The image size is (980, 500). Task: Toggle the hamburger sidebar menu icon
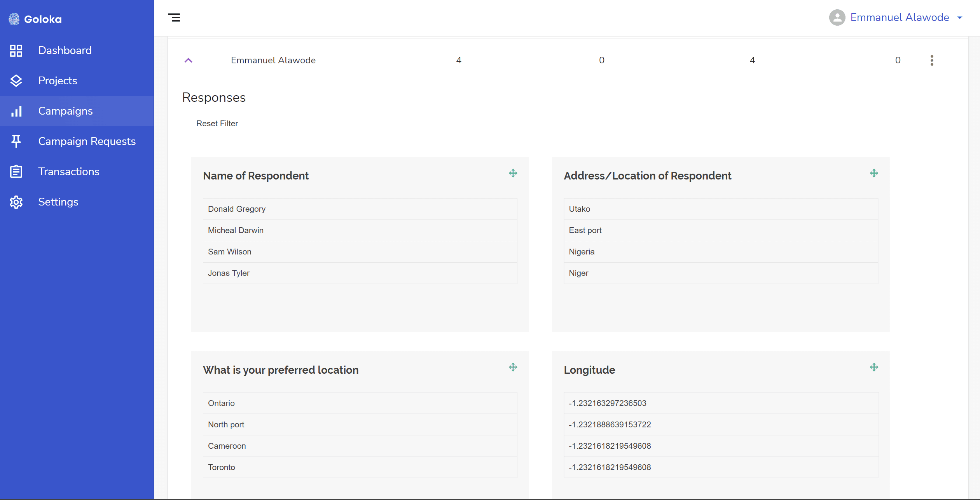point(174,17)
